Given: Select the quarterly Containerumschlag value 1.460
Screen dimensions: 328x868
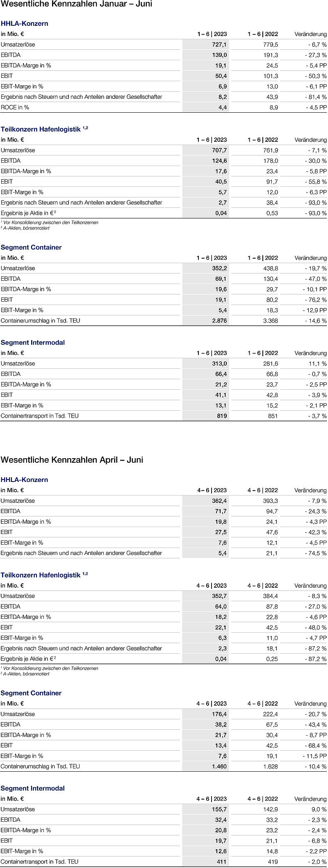Looking at the screenshot, I should 219,766.
